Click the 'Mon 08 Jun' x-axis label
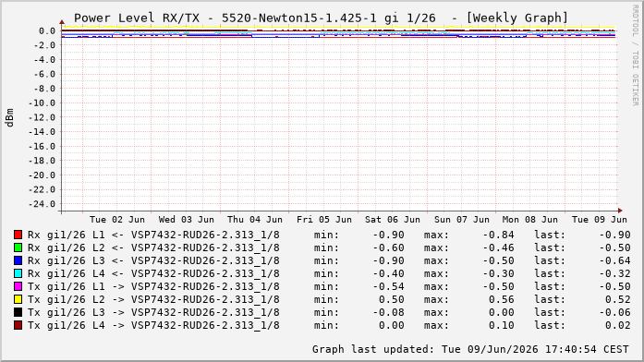 (530, 220)
